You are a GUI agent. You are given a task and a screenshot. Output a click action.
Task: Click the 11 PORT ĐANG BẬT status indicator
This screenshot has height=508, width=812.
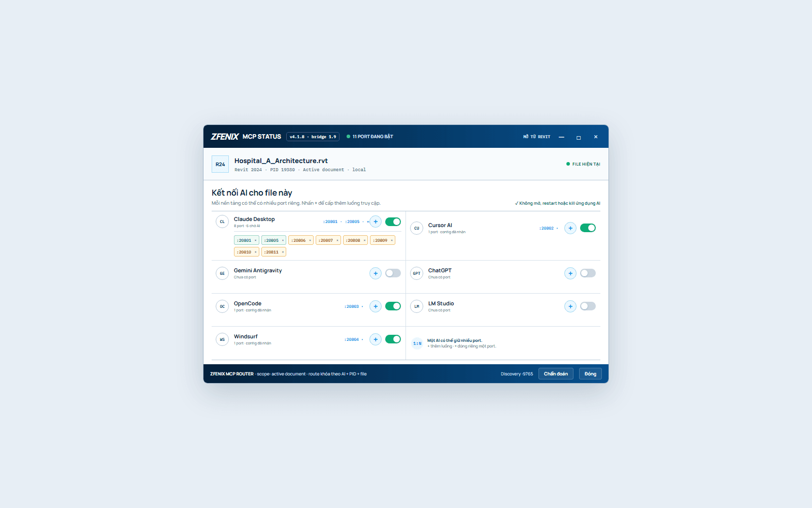(x=370, y=137)
